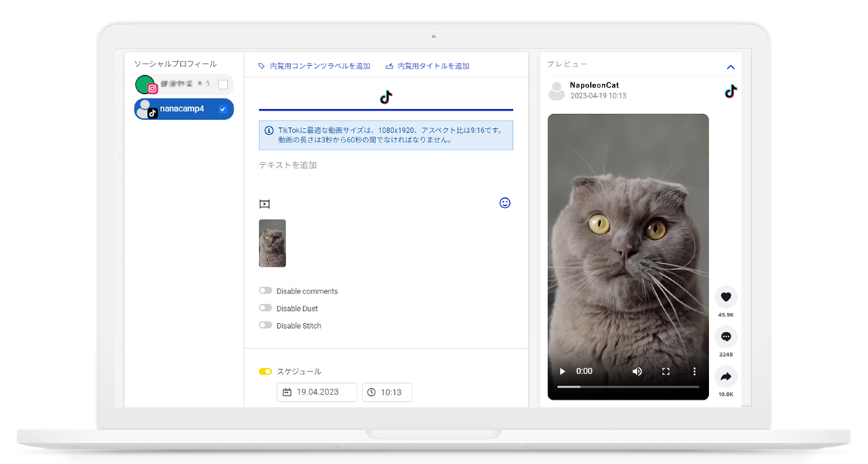This screenshot has width=868, height=464.
Task: Toggle Disable Duet switch
Action: click(x=265, y=308)
